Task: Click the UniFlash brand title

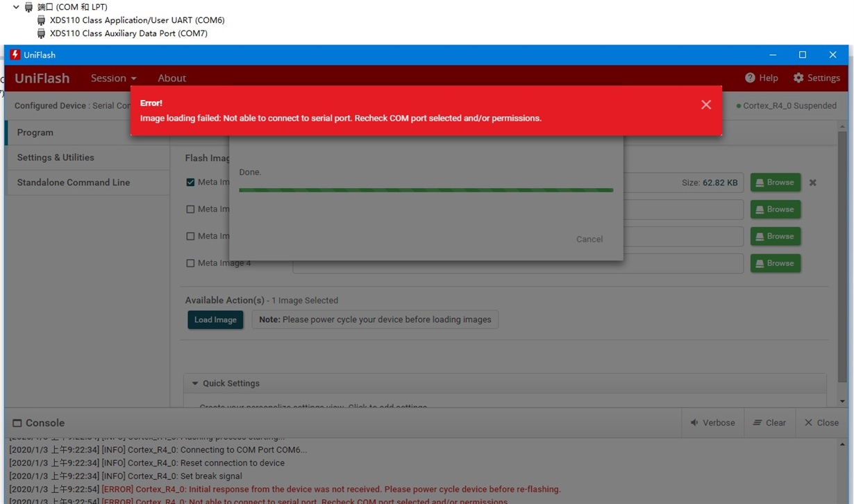Action: click(42, 78)
